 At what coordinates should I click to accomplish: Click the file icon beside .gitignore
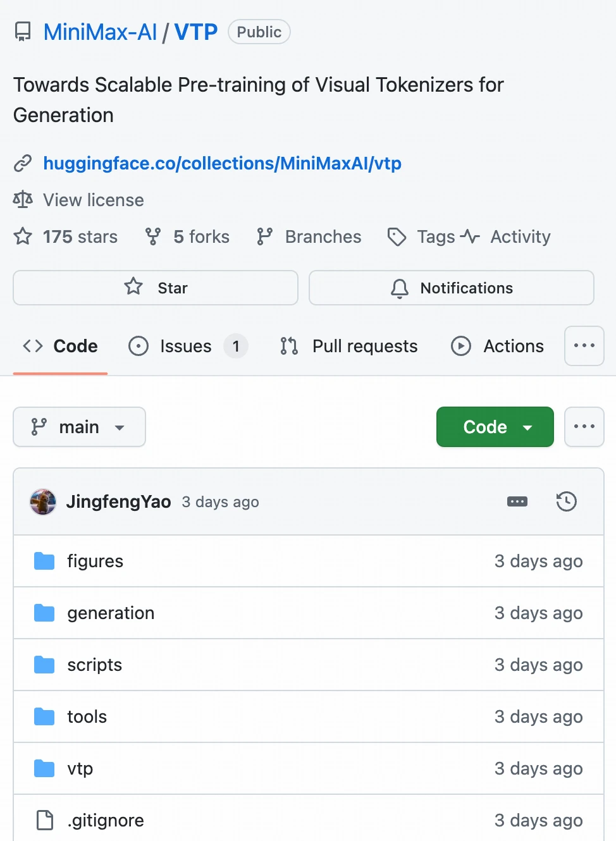tap(45, 820)
